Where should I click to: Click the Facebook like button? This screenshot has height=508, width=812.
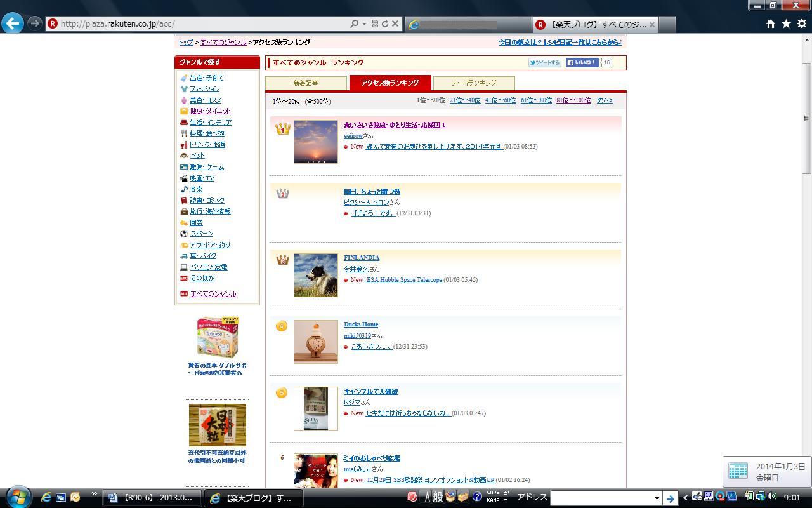582,62
